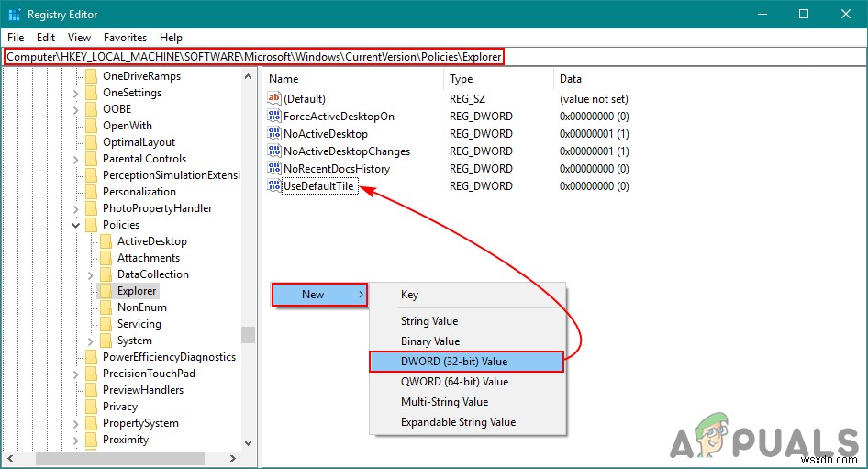Click the Privacy folder icon

click(92, 407)
